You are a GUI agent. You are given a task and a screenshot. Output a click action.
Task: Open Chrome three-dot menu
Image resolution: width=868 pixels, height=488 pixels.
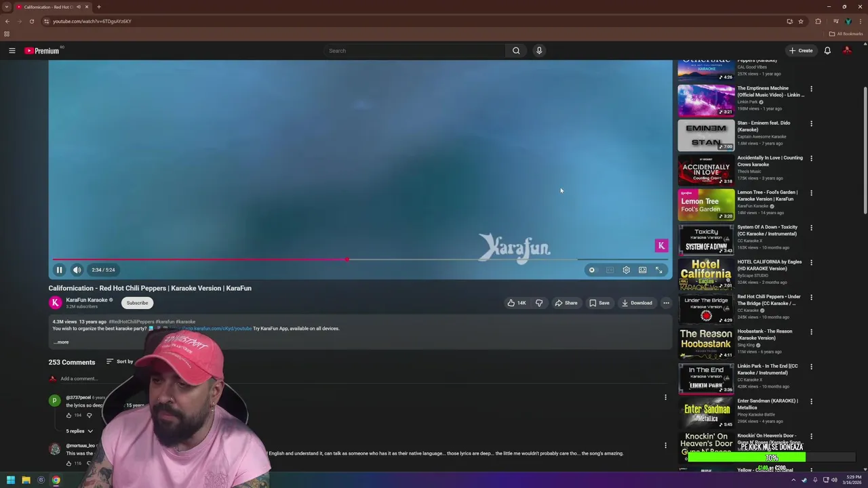[x=860, y=21]
